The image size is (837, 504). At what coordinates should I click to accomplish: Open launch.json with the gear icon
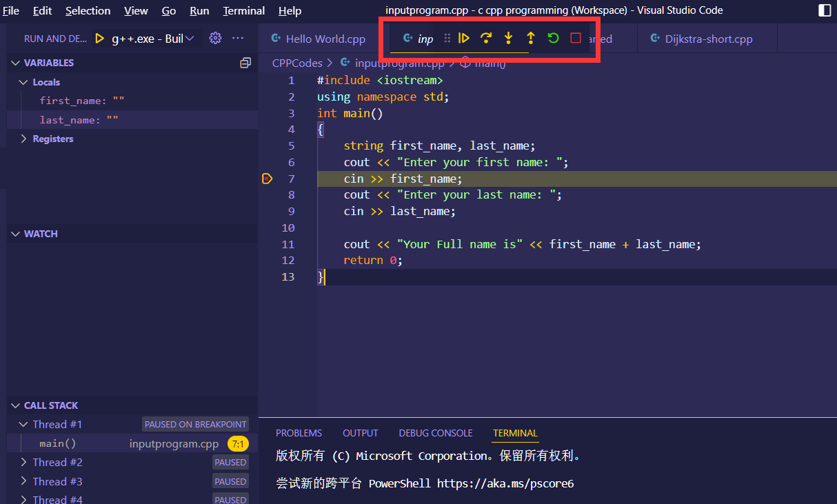tap(215, 38)
